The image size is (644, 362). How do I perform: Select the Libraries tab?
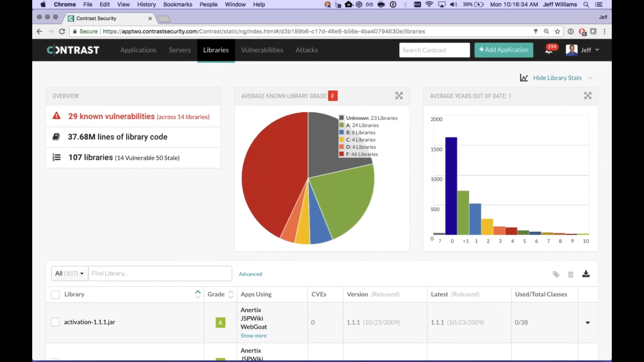(216, 50)
